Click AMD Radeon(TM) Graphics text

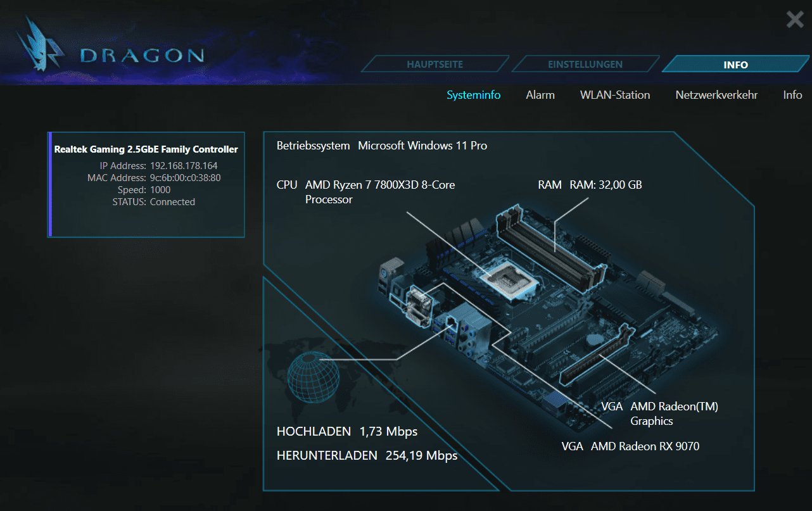[x=674, y=413]
